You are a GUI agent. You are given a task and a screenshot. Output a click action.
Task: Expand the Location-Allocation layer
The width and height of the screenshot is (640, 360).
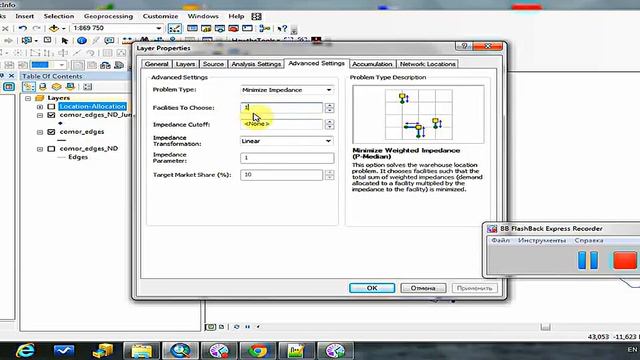(x=40, y=107)
